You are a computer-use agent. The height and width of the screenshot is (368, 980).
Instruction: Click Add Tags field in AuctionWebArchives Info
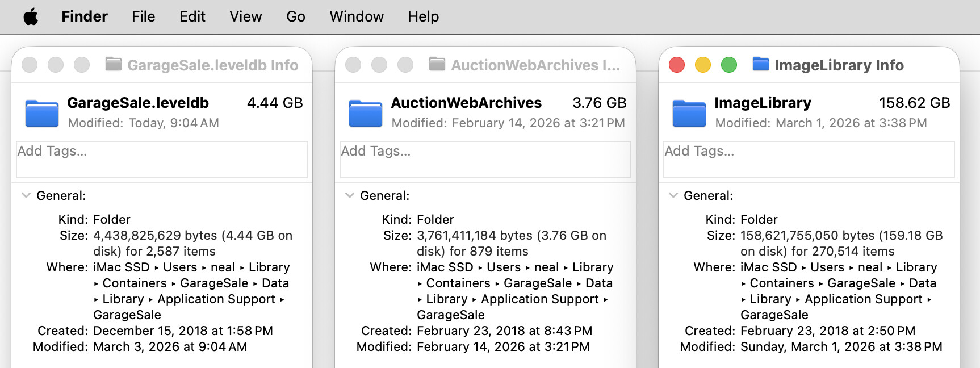point(485,159)
